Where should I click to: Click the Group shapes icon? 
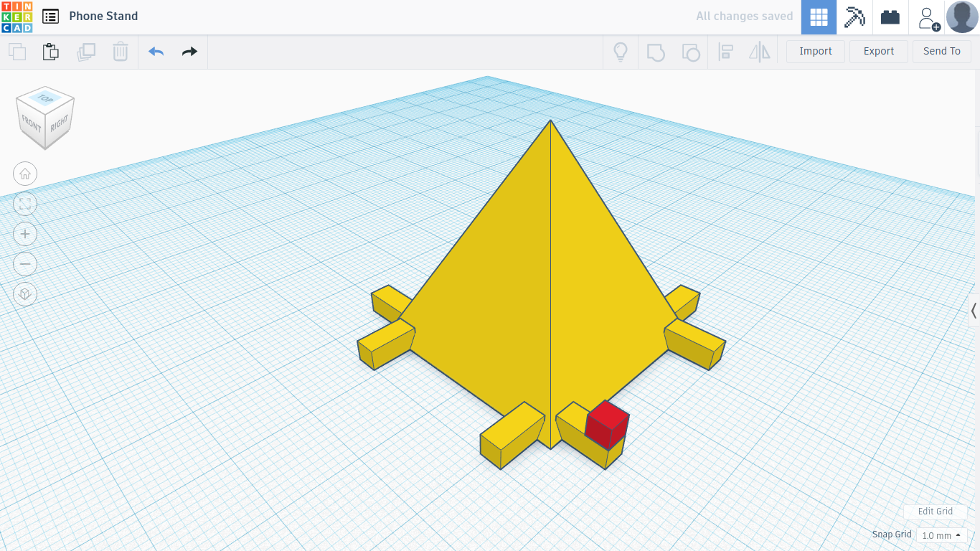(656, 52)
